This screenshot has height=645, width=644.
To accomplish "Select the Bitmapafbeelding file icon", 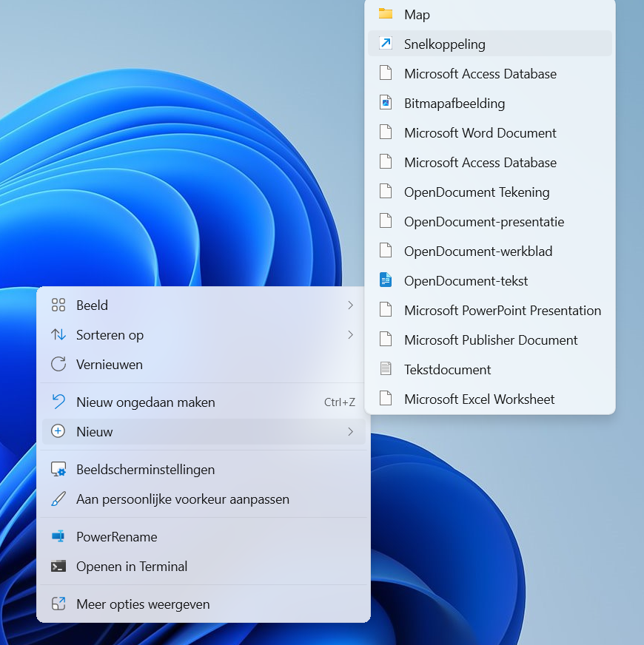I will (385, 103).
